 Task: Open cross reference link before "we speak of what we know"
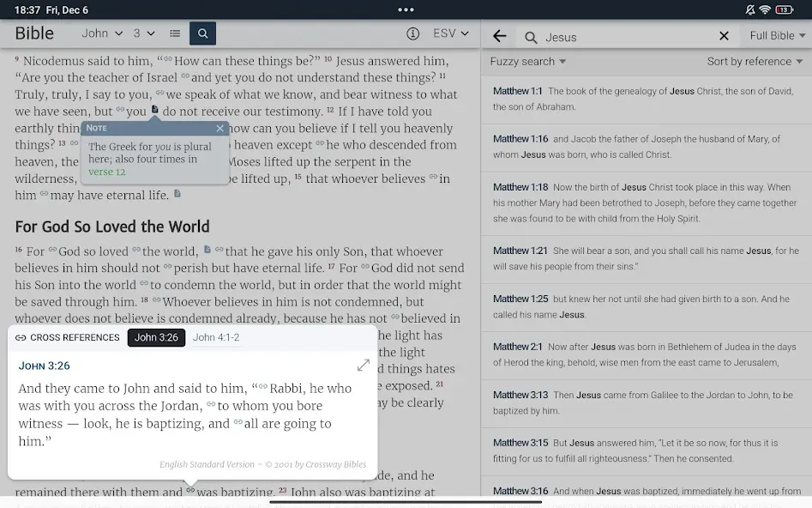point(160,93)
